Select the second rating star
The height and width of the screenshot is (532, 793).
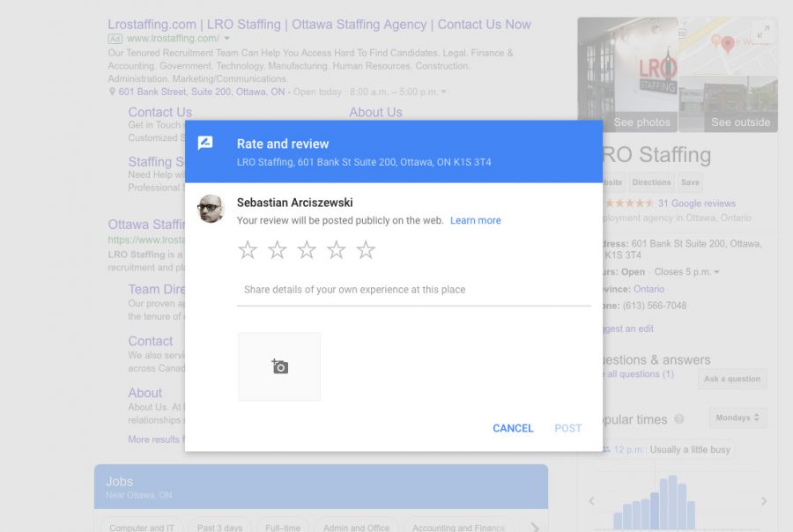[278, 250]
